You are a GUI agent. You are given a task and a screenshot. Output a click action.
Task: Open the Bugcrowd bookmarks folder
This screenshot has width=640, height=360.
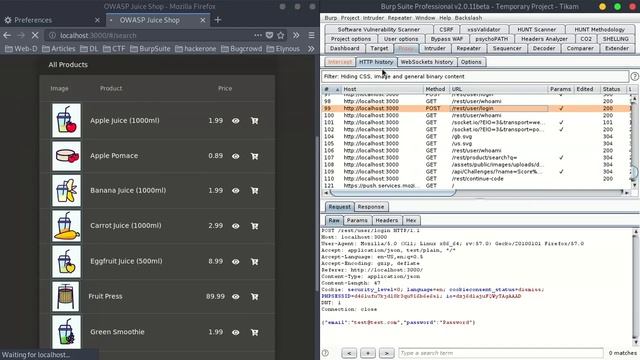(x=242, y=49)
